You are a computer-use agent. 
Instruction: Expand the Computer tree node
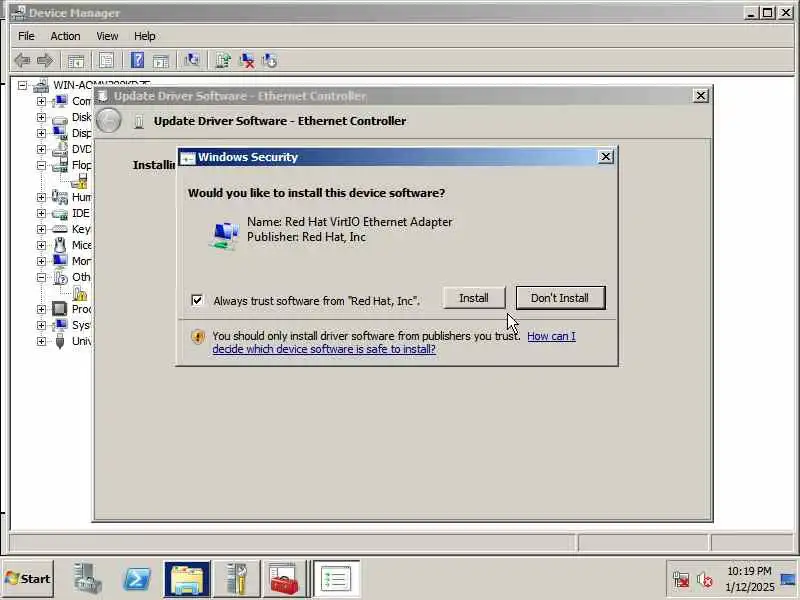(x=41, y=101)
